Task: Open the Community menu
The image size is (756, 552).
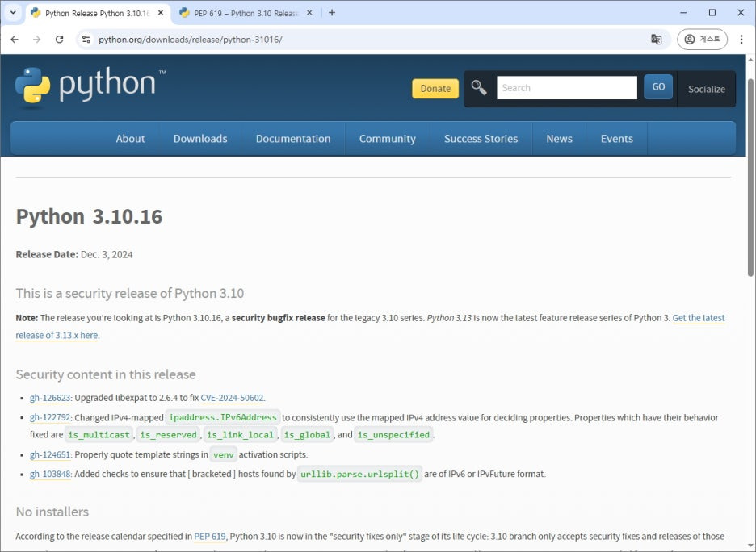Action: click(x=387, y=139)
